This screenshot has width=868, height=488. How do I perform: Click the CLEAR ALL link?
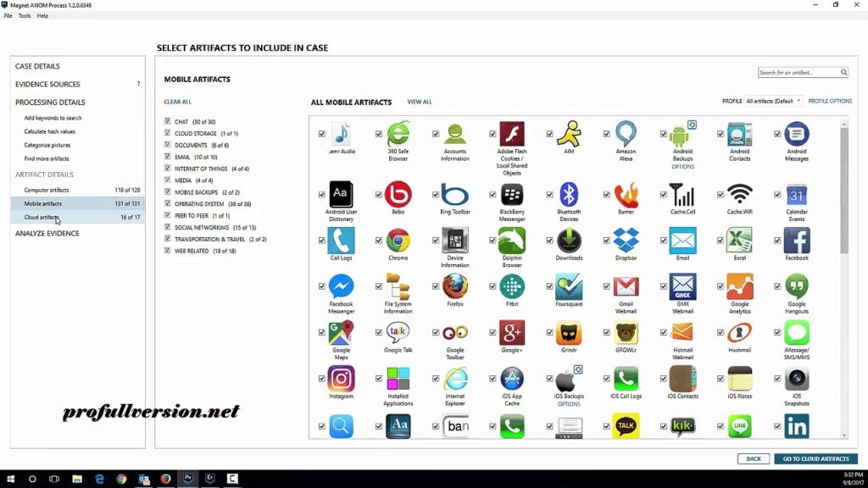pos(177,102)
